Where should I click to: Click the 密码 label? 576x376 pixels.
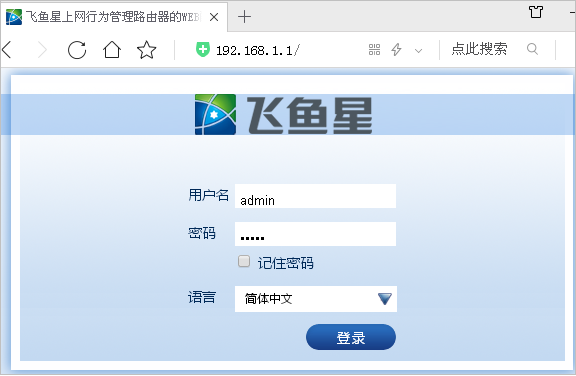pyautogui.click(x=202, y=233)
